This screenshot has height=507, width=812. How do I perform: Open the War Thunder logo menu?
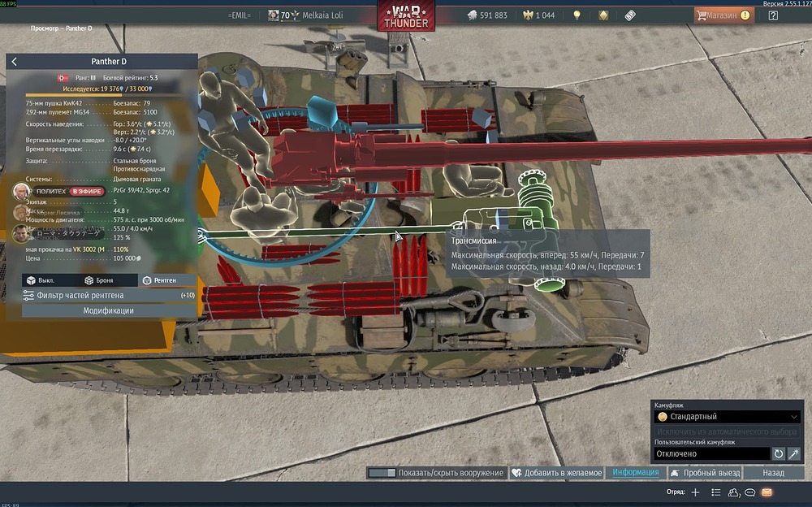[x=406, y=16]
